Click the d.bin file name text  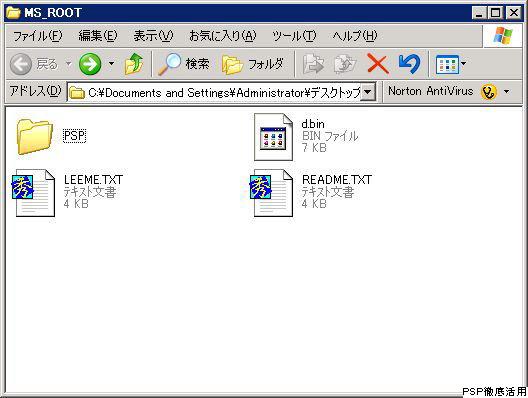(x=313, y=124)
